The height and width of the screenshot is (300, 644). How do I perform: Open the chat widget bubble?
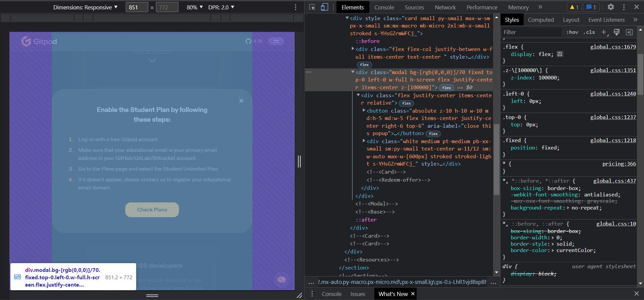281,280
